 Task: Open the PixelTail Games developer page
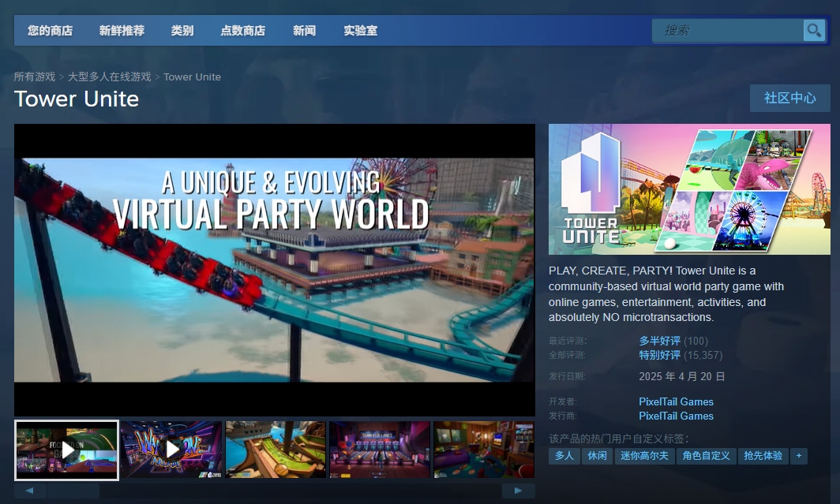676,401
